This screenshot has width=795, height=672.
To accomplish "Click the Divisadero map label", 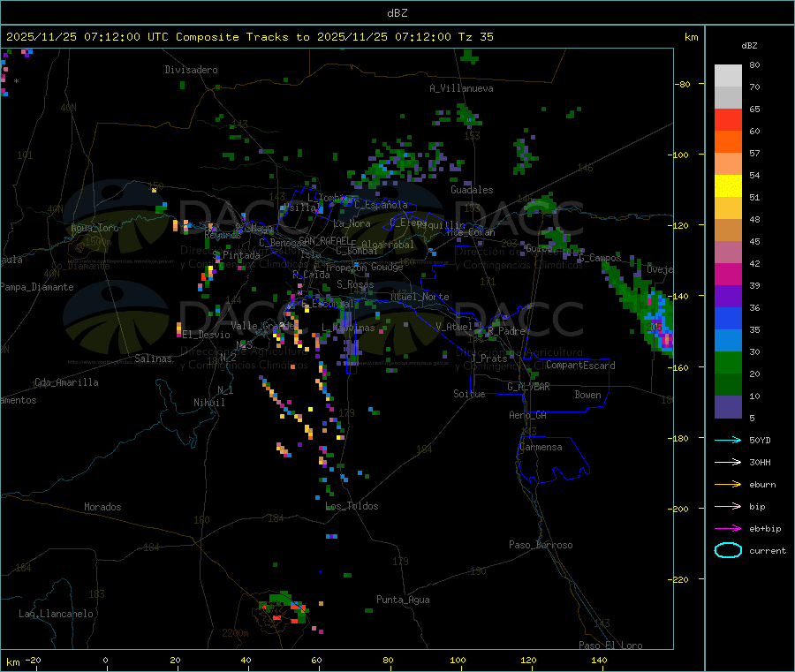I will 191,70.
